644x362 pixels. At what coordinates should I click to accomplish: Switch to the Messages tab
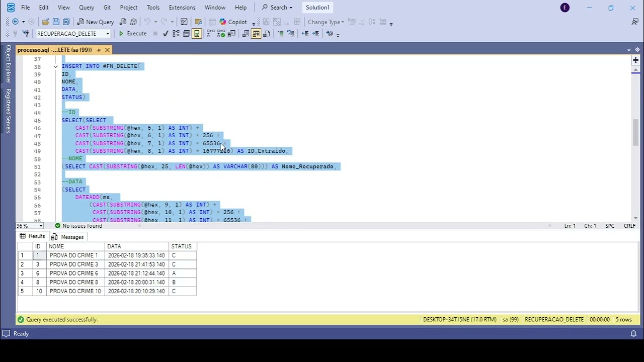click(68, 237)
